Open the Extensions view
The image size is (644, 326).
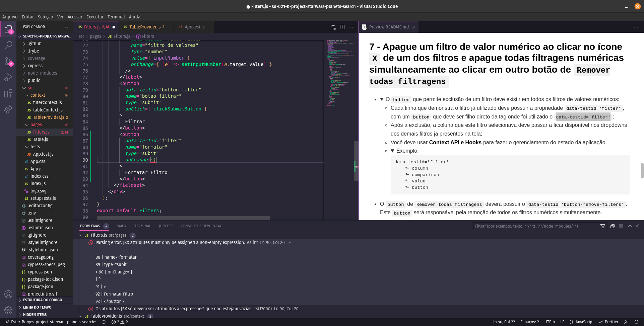pyautogui.click(x=8, y=93)
